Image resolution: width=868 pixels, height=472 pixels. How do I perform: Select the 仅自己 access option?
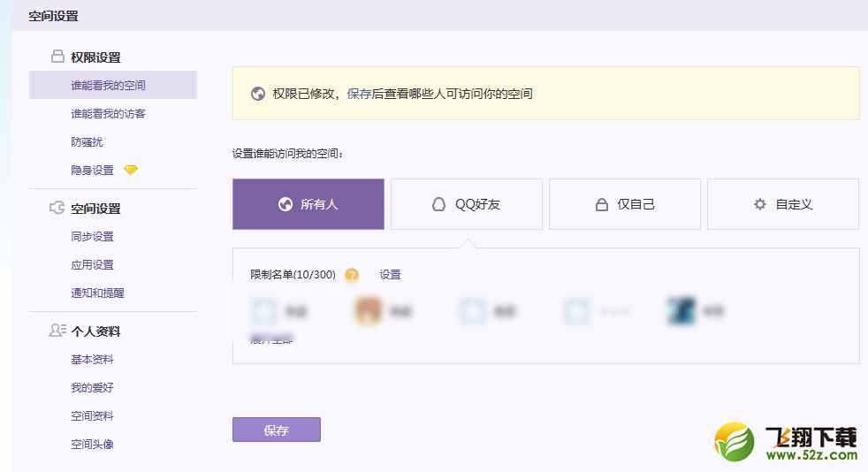[624, 204]
